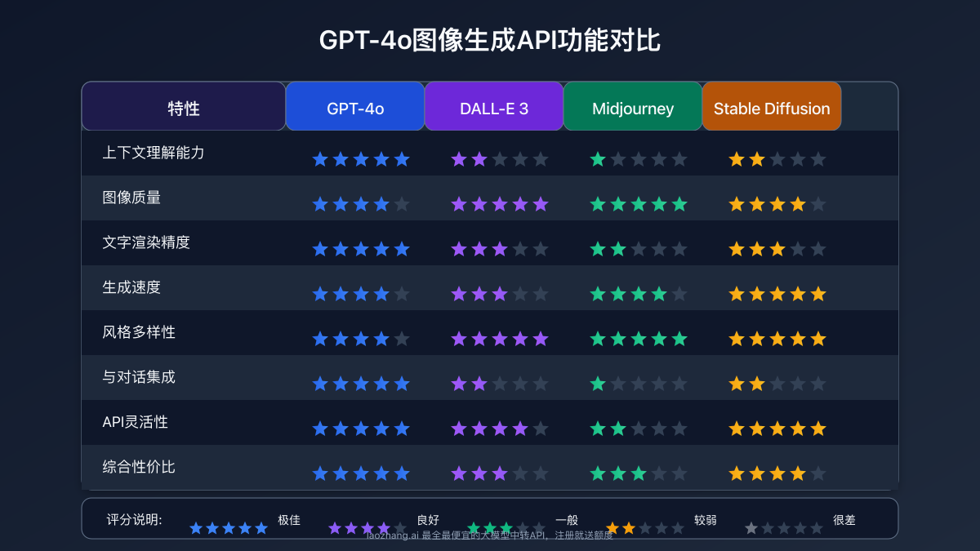
Task: Pick Midjourney rating stars for 文字渲染精度
Action: tap(639, 249)
